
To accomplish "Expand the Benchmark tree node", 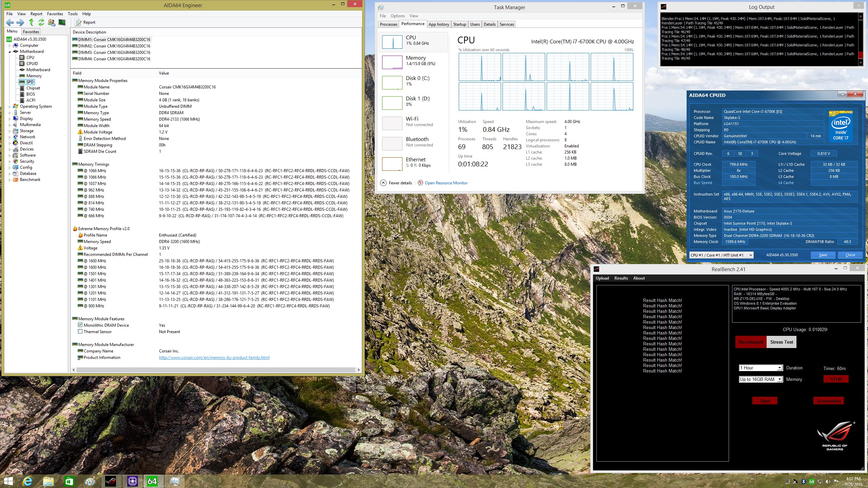I will [9, 180].
